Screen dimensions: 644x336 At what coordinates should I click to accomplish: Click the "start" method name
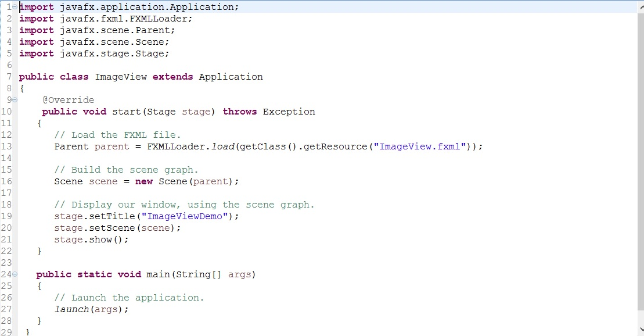tap(127, 112)
